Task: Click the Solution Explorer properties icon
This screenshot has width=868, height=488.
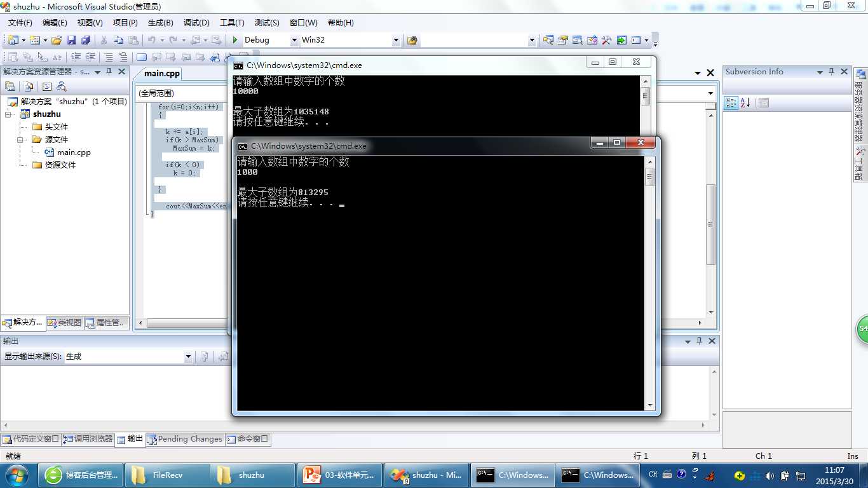Action: 10,86
